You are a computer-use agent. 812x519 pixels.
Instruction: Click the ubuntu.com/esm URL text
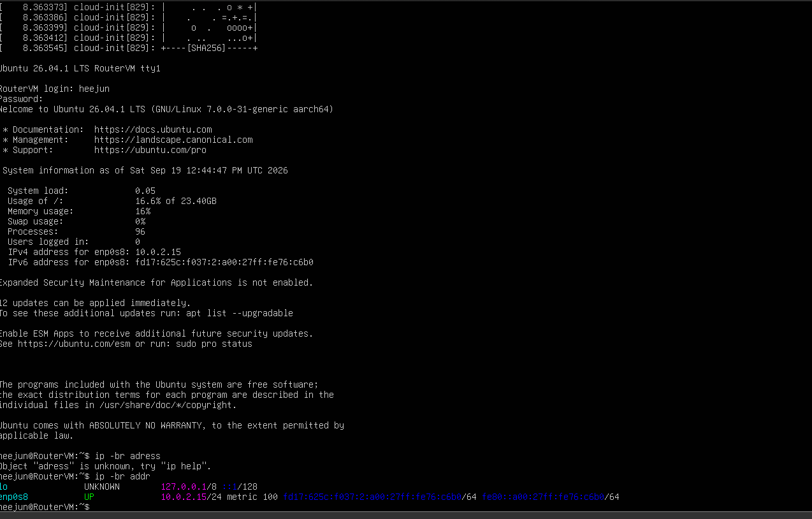point(74,344)
